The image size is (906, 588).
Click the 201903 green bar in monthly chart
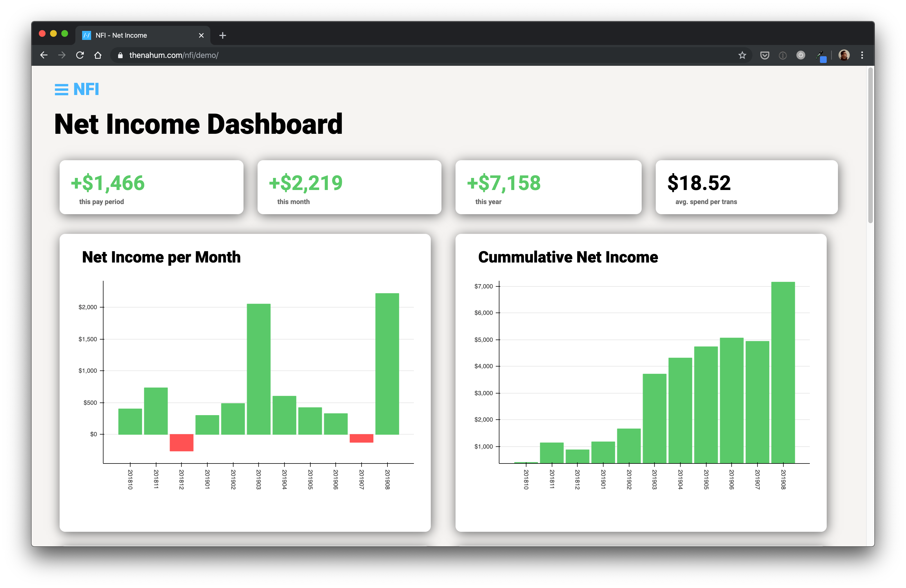[x=258, y=368]
